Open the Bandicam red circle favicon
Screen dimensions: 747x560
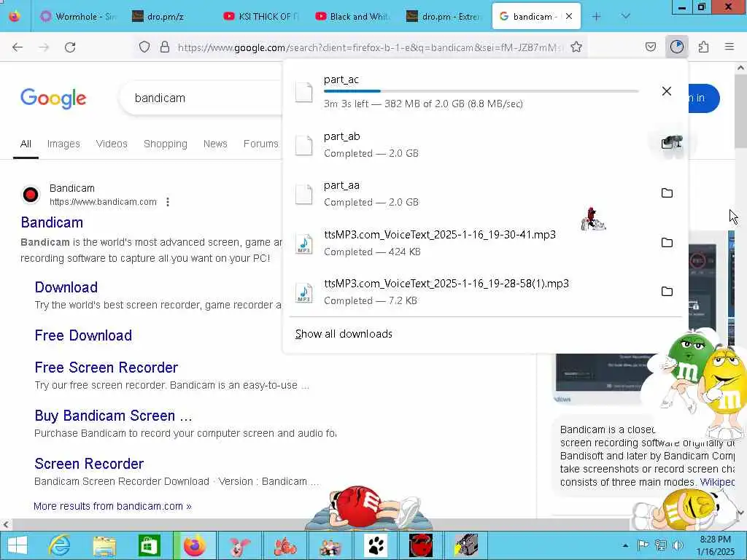pos(31,195)
